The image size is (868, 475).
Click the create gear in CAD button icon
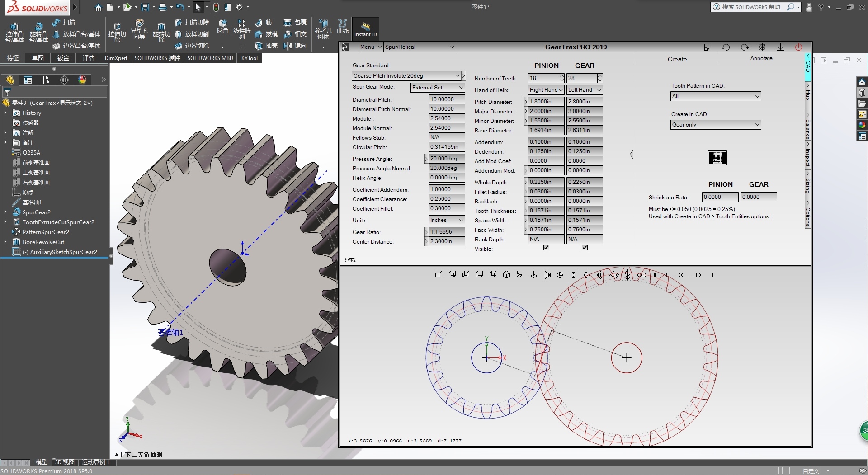coord(717,158)
